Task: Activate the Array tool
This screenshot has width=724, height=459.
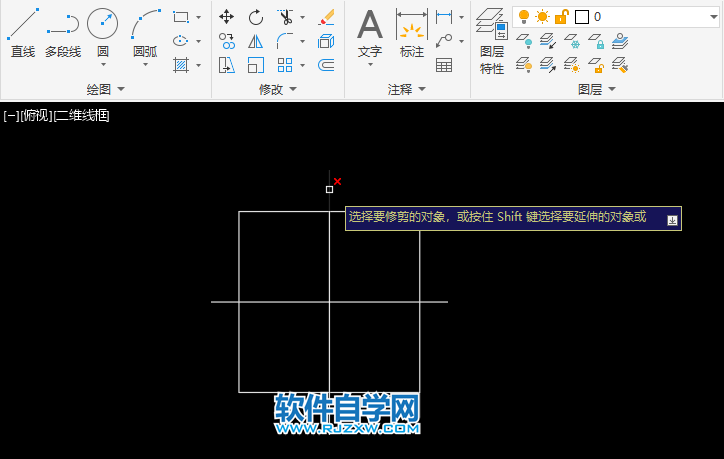Action: click(285, 65)
